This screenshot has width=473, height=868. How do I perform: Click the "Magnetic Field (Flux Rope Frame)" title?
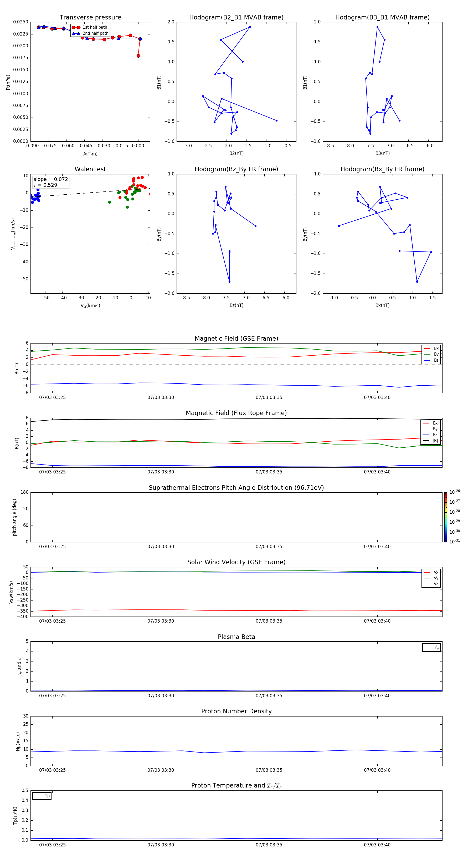236,413
